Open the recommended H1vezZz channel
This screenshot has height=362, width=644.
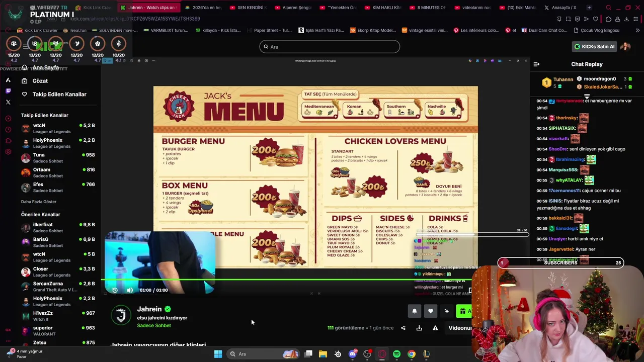click(58, 316)
